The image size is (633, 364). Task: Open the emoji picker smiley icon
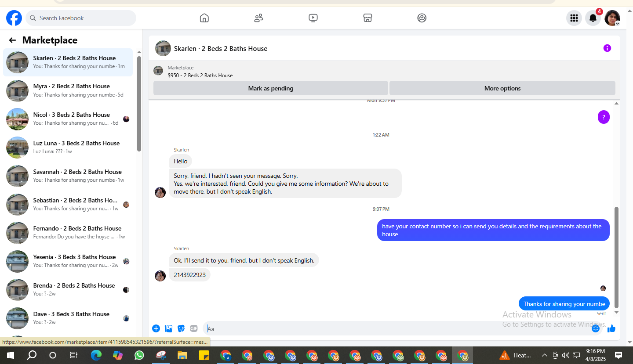coord(596,328)
